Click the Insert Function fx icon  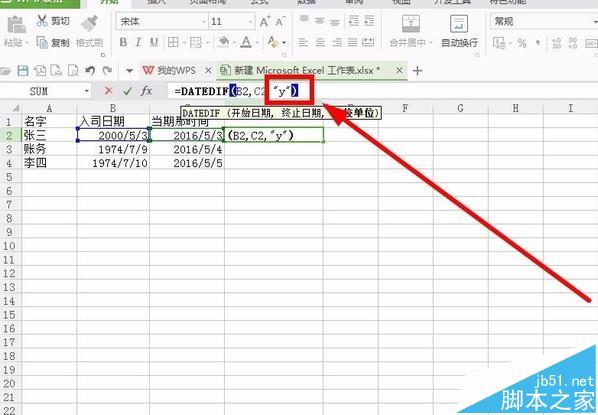point(146,91)
